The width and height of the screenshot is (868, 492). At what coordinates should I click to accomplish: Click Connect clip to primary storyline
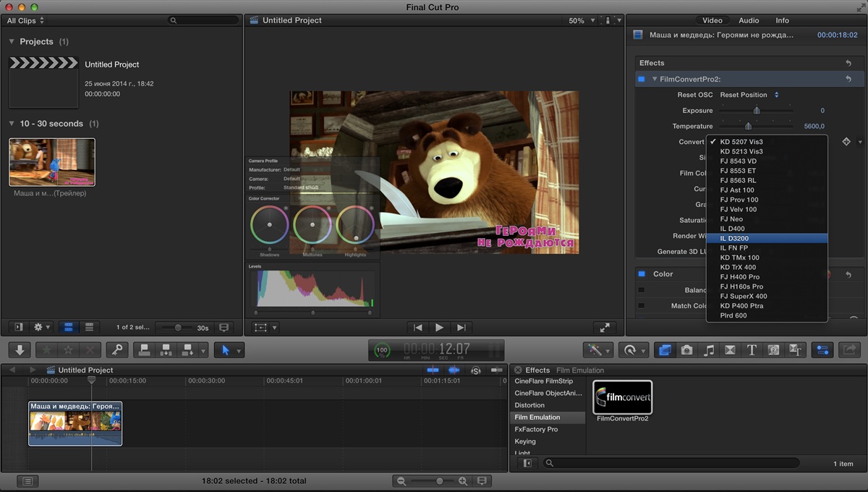click(x=144, y=350)
